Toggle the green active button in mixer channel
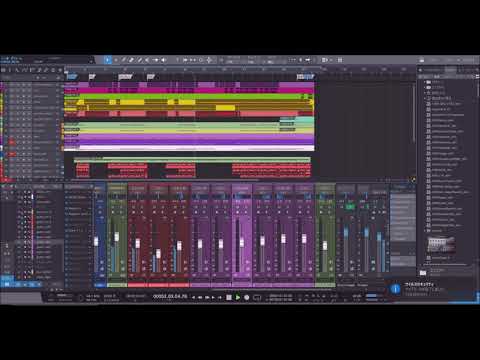480x360 pixels. tap(350, 207)
